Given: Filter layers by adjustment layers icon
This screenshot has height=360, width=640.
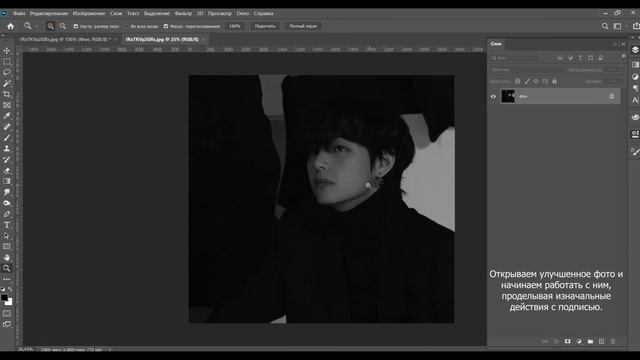Looking at the screenshot, I should click(570, 58).
